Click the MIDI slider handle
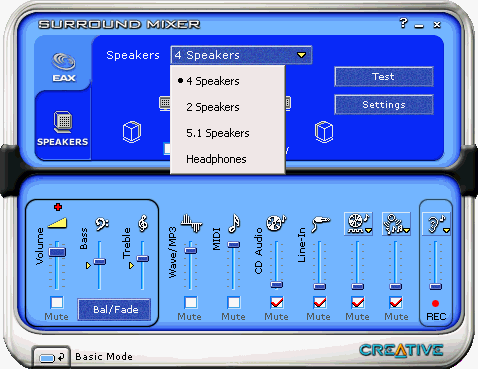 pos(234,245)
